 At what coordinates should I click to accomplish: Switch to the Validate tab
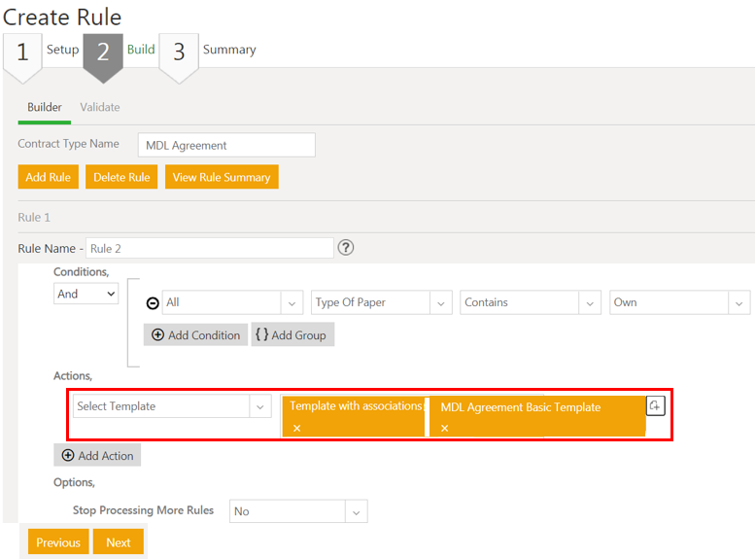pos(100,107)
